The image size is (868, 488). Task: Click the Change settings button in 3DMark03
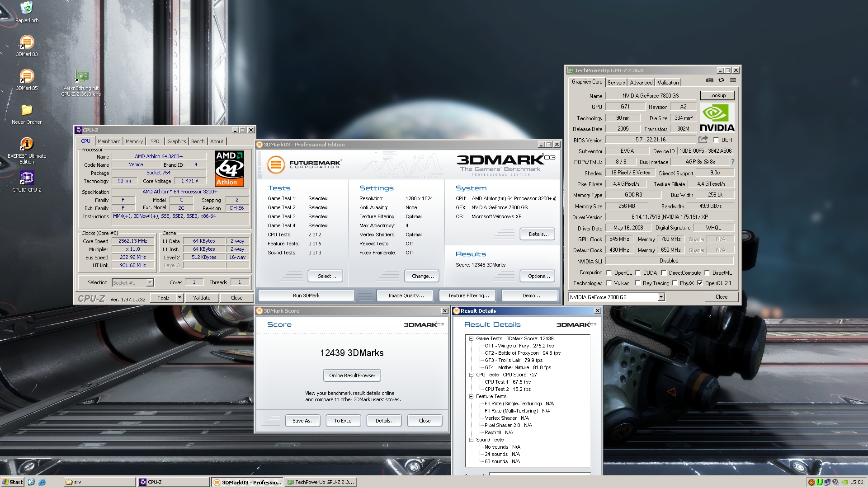tap(423, 276)
